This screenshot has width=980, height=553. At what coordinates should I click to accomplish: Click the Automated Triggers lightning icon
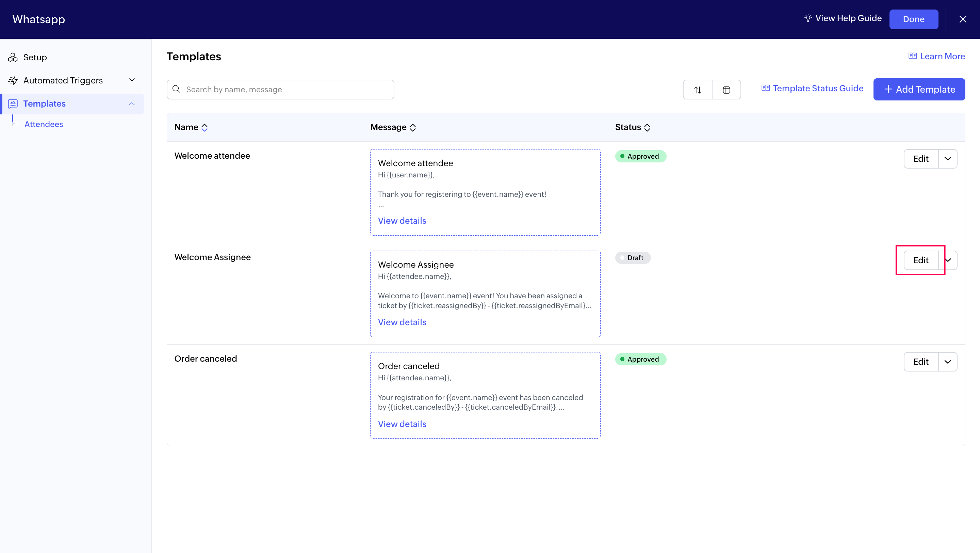tap(13, 80)
